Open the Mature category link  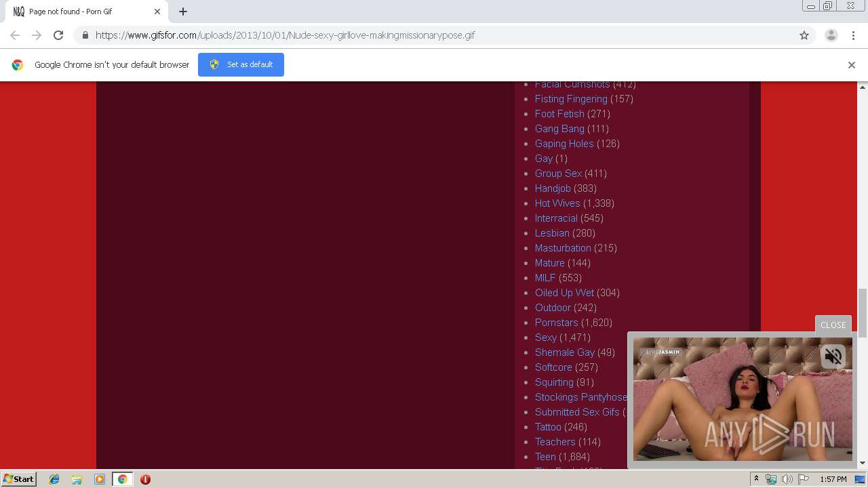click(x=549, y=263)
